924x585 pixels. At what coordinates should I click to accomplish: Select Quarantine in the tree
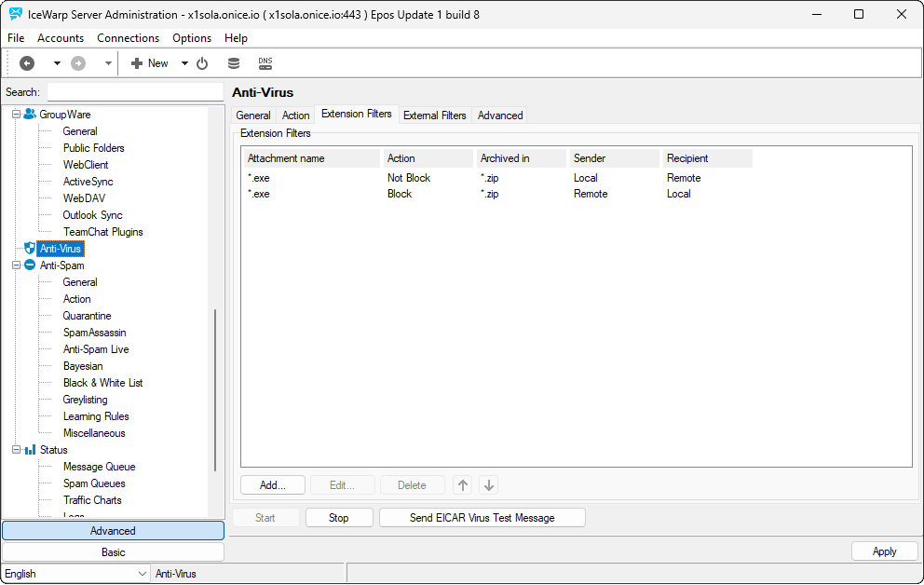[88, 316]
